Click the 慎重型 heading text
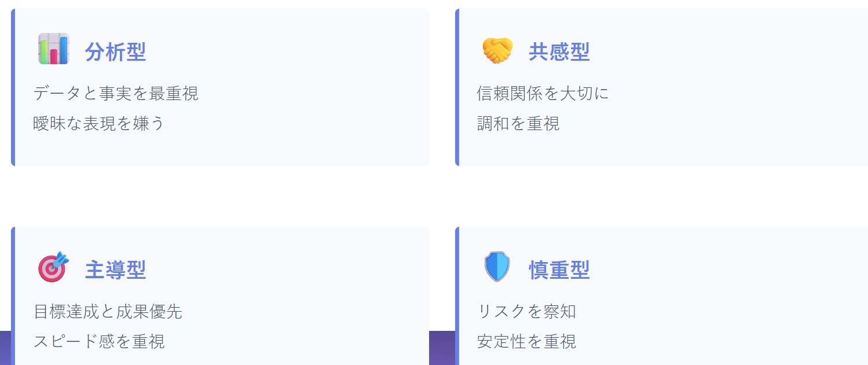Screen dimensions: 868x365 point(559,270)
